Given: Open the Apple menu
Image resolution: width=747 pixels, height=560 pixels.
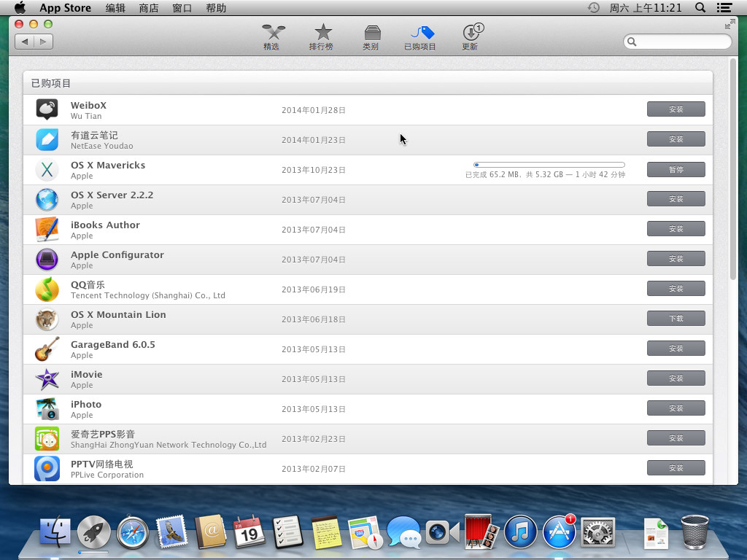Looking at the screenshot, I should click(x=20, y=7).
